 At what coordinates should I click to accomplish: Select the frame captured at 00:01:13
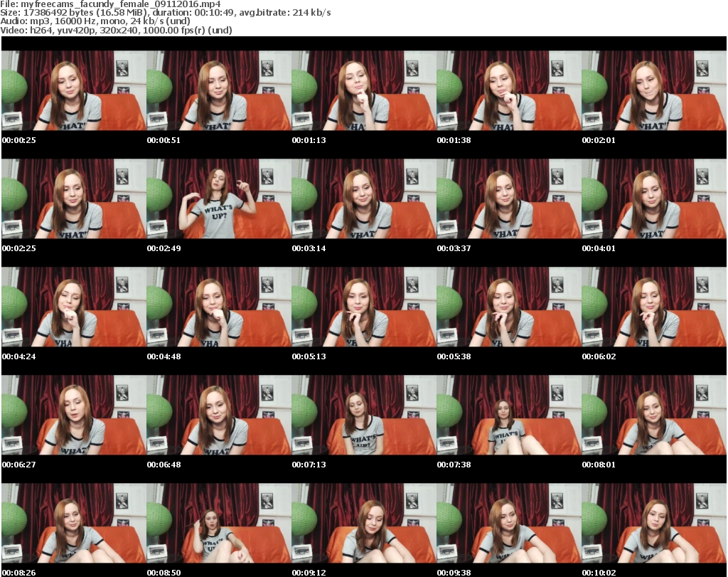[x=364, y=90]
